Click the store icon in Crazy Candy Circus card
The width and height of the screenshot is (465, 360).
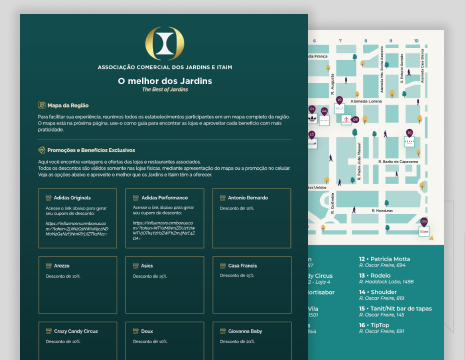[x=49, y=331]
